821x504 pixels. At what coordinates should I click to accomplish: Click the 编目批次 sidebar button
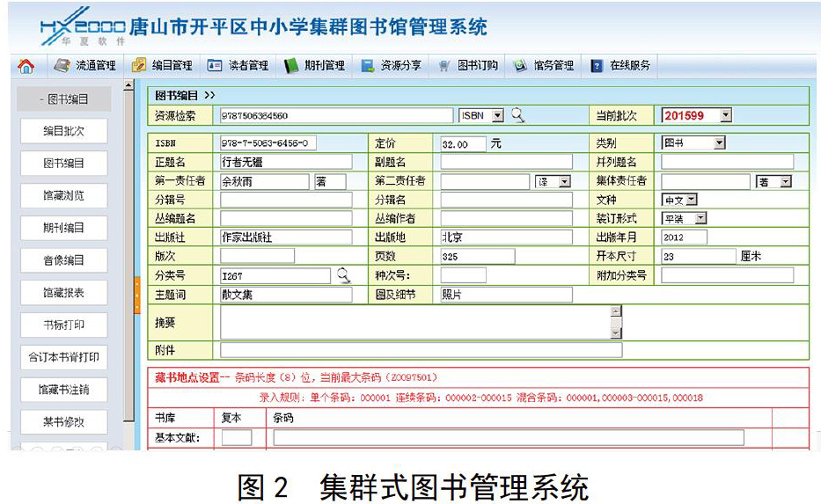click(64, 131)
